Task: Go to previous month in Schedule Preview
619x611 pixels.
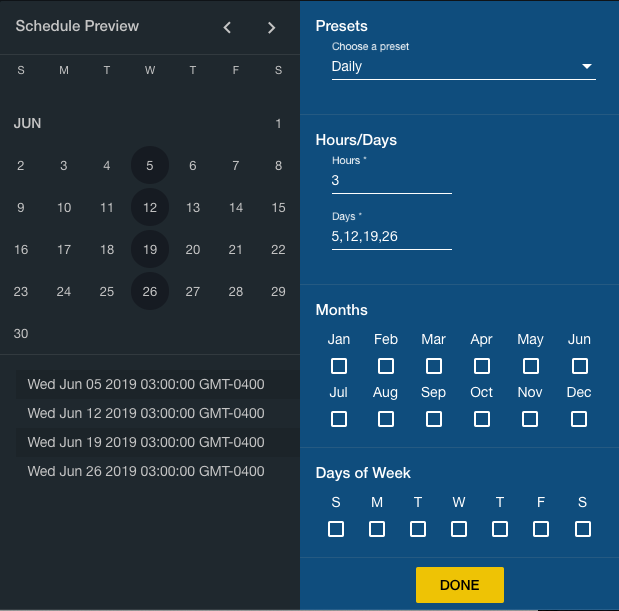Action: (227, 28)
